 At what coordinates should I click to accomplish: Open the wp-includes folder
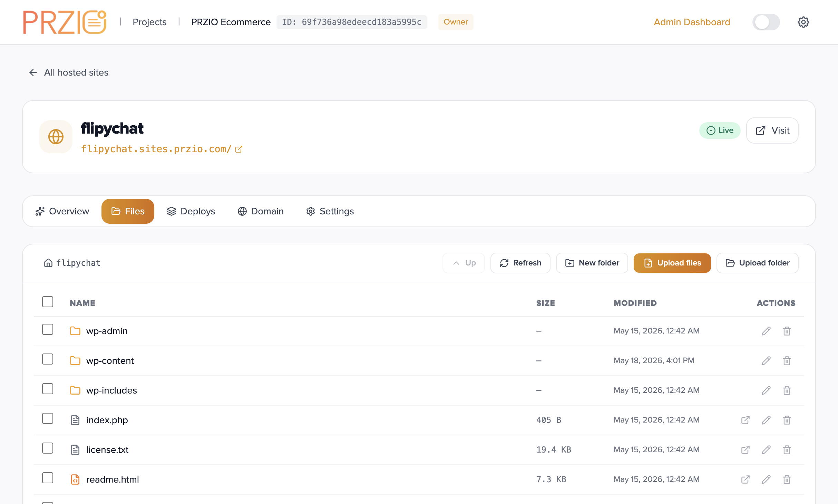coord(111,390)
